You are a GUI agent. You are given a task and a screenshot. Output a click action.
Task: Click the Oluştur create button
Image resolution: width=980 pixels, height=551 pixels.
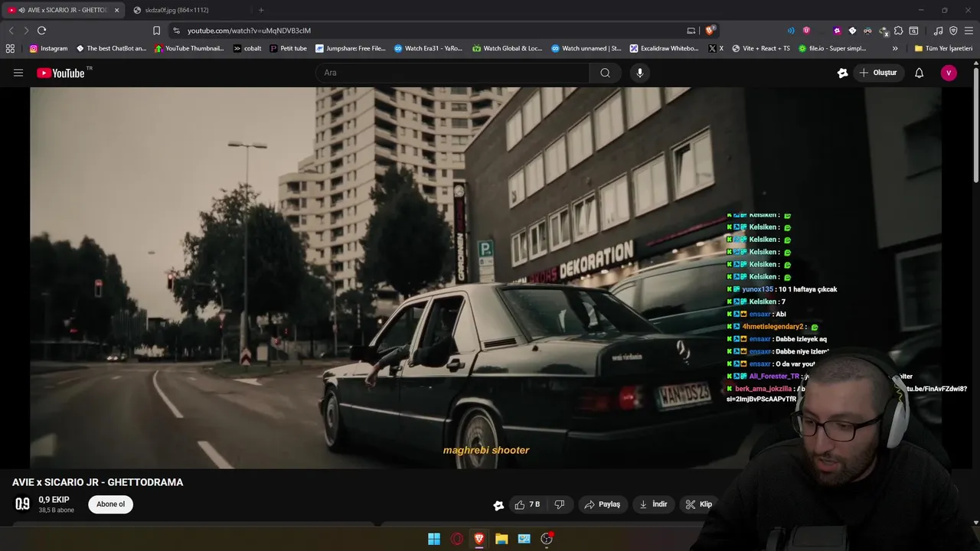tap(877, 73)
